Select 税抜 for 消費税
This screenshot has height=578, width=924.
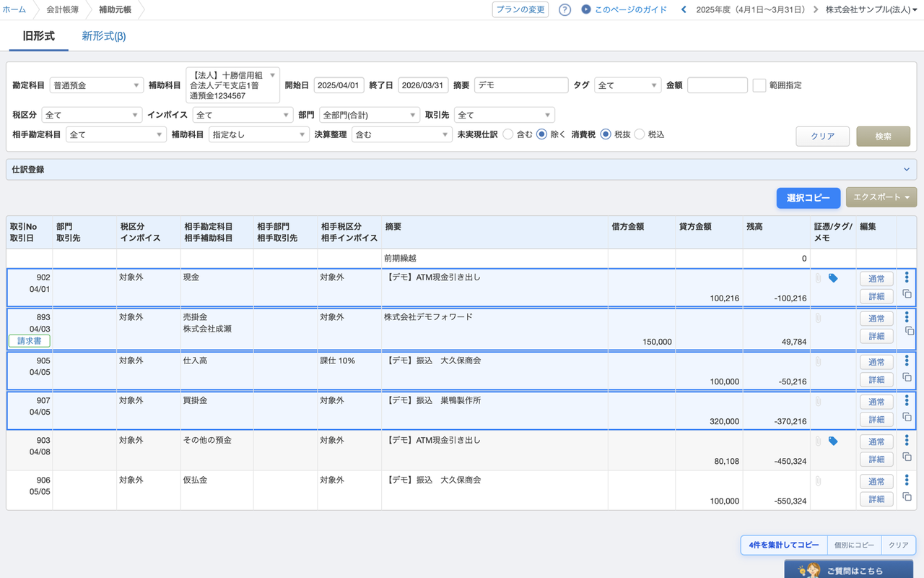(606, 134)
